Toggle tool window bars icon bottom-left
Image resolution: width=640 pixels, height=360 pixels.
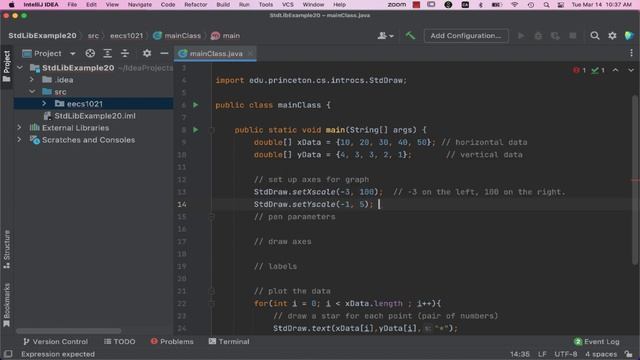point(8,354)
